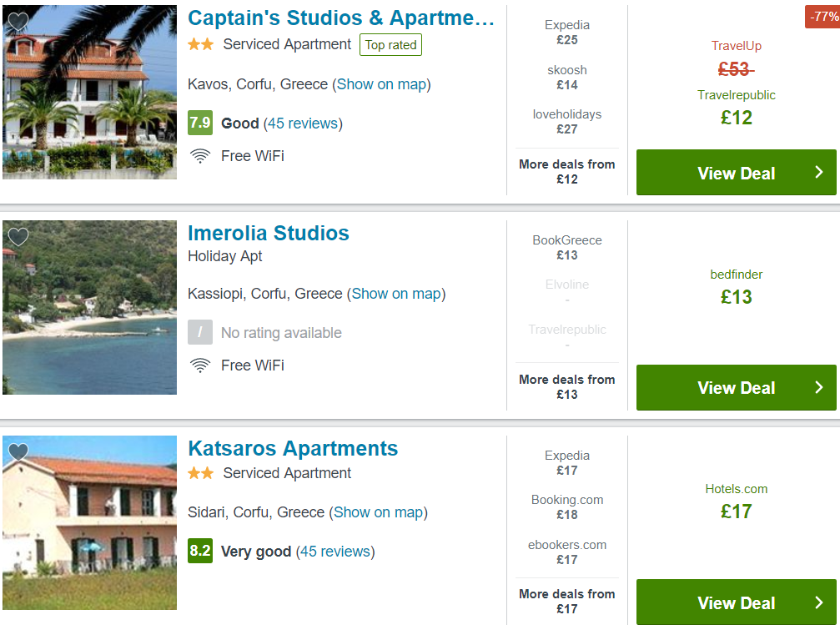The height and width of the screenshot is (630, 840).
Task: View Deal for Travelrepublic £12 offer
Action: point(736,173)
